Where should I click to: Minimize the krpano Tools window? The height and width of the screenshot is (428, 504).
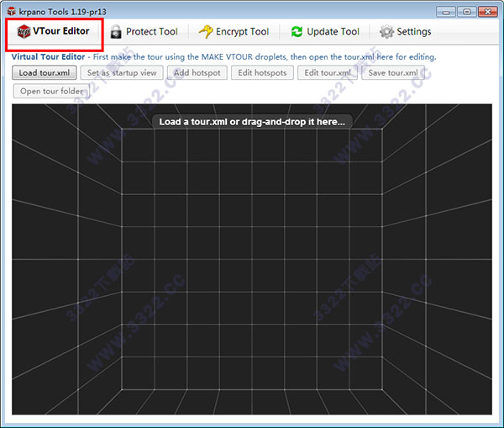(446, 12)
